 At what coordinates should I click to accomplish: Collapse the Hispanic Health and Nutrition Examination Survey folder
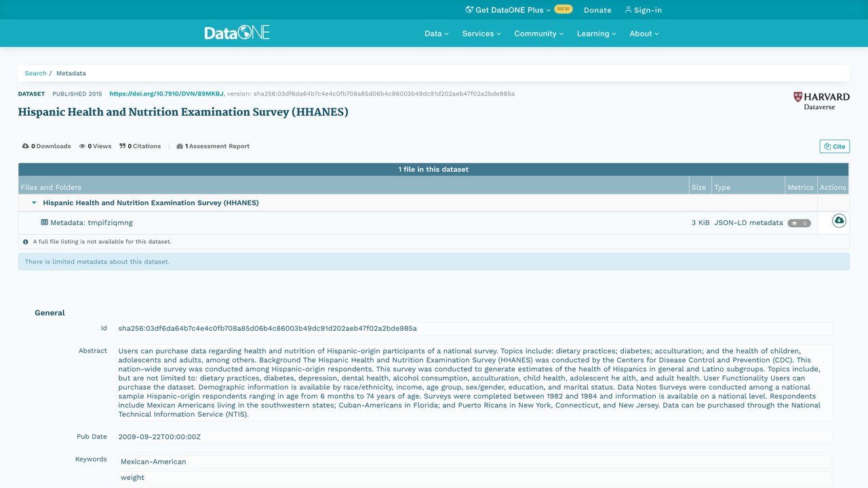34,203
